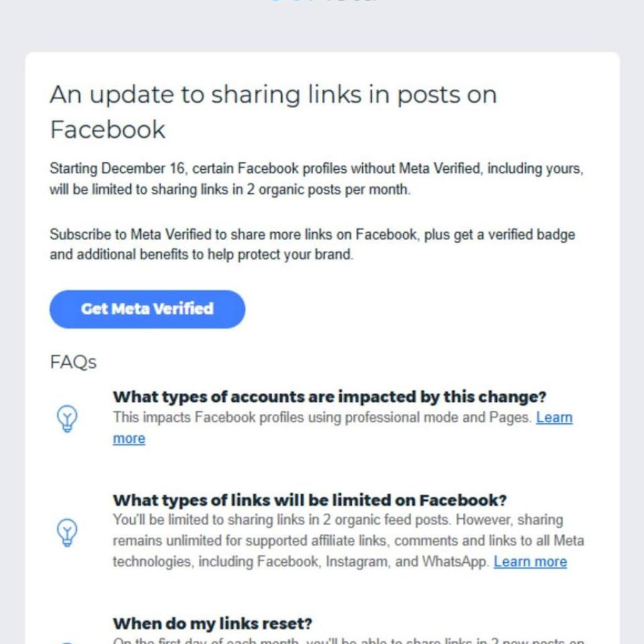Click the Meta Verified subscription paragraph

point(312,244)
